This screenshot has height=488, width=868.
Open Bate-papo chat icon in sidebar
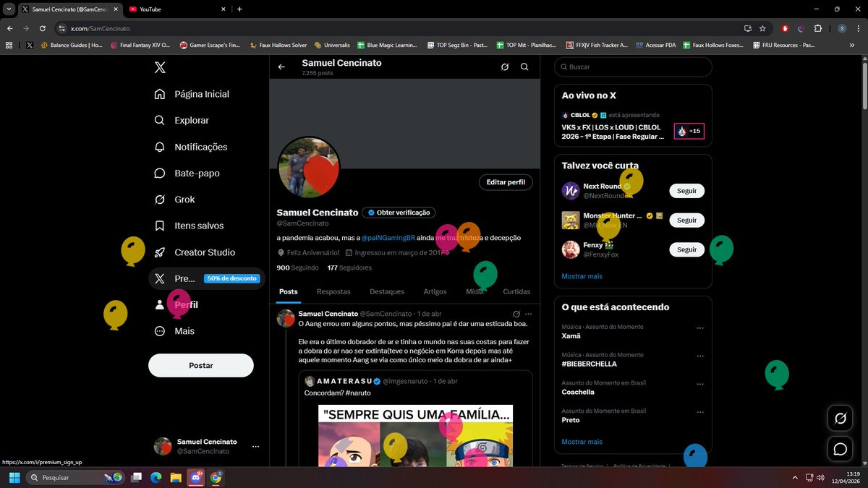160,173
